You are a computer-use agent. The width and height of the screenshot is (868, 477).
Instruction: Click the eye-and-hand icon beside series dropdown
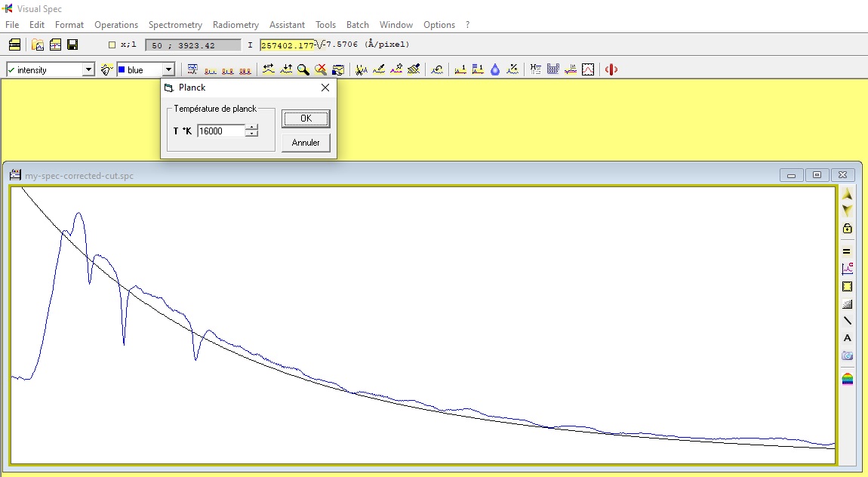(x=106, y=69)
